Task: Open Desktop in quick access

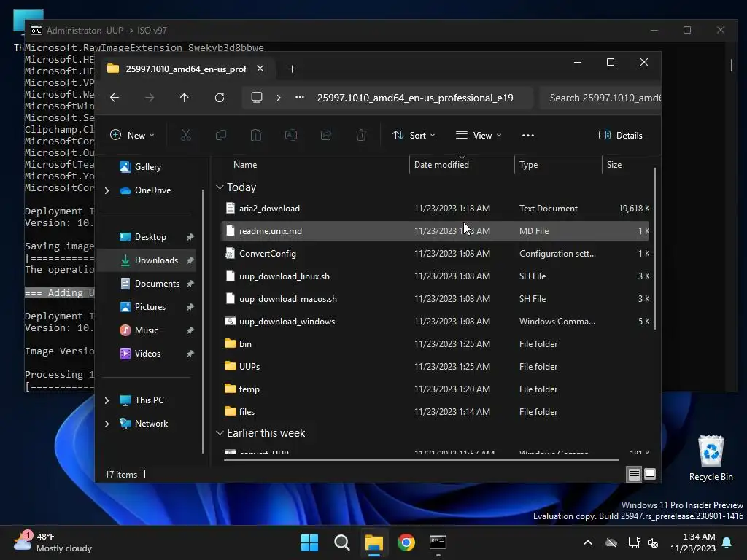Action: click(x=147, y=237)
